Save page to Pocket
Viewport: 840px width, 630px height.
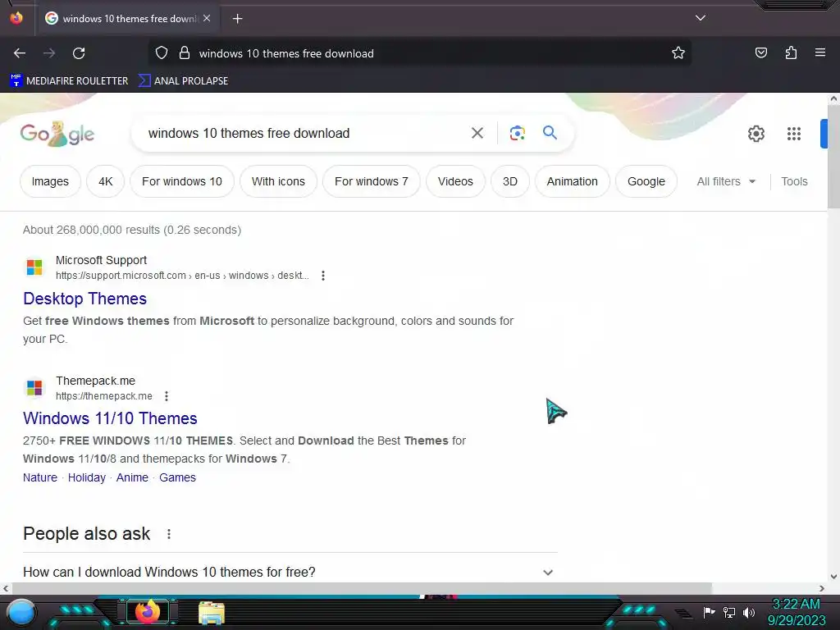[x=760, y=52]
